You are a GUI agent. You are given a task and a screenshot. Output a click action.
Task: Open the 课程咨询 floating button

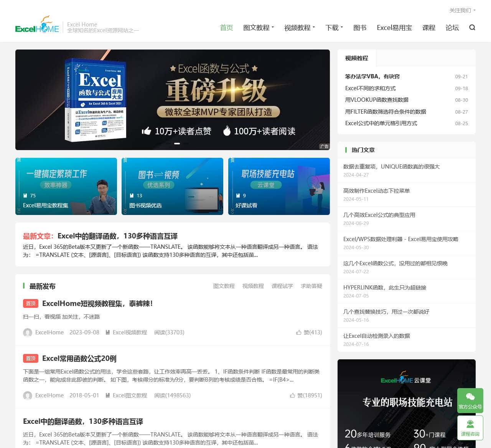click(470, 428)
